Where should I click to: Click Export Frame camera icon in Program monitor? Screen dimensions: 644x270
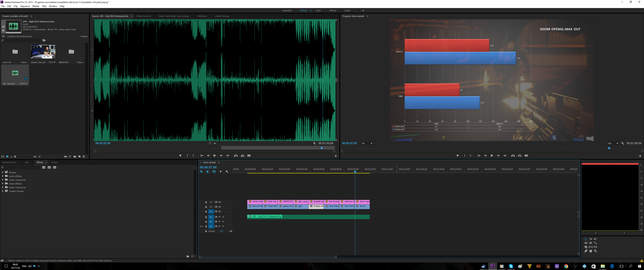pyautogui.click(x=526, y=156)
